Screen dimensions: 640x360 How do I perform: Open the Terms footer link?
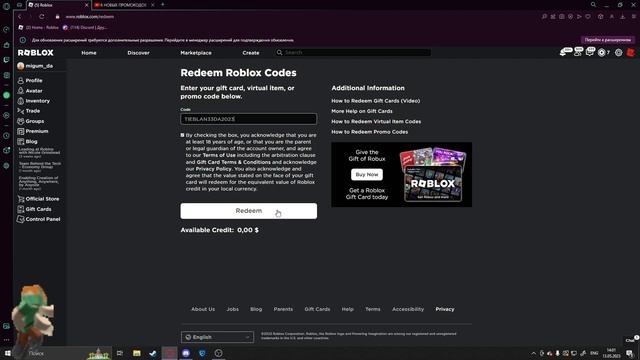pyautogui.click(x=373, y=309)
